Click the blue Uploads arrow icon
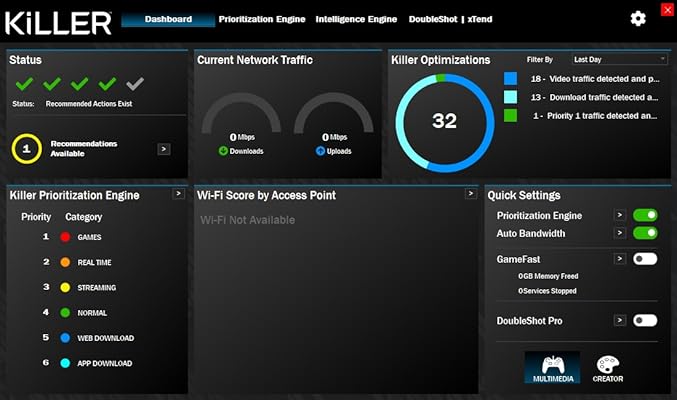 pyautogui.click(x=320, y=151)
